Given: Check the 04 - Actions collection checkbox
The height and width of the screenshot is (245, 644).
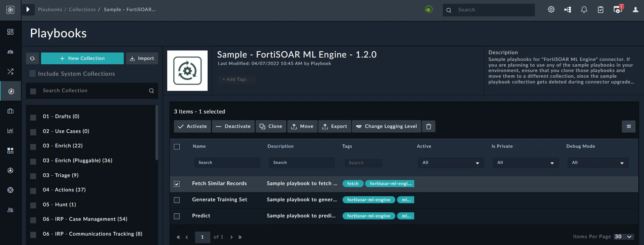Looking at the screenshot, I should click(x=33, y=191).
